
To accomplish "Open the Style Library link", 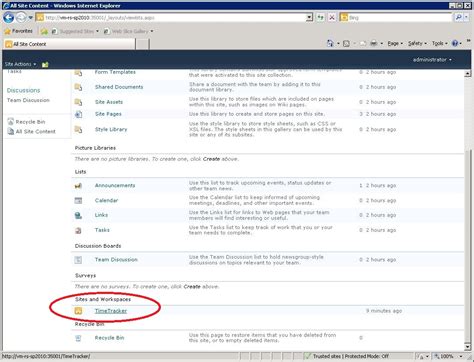I will (x=111, y=129).
